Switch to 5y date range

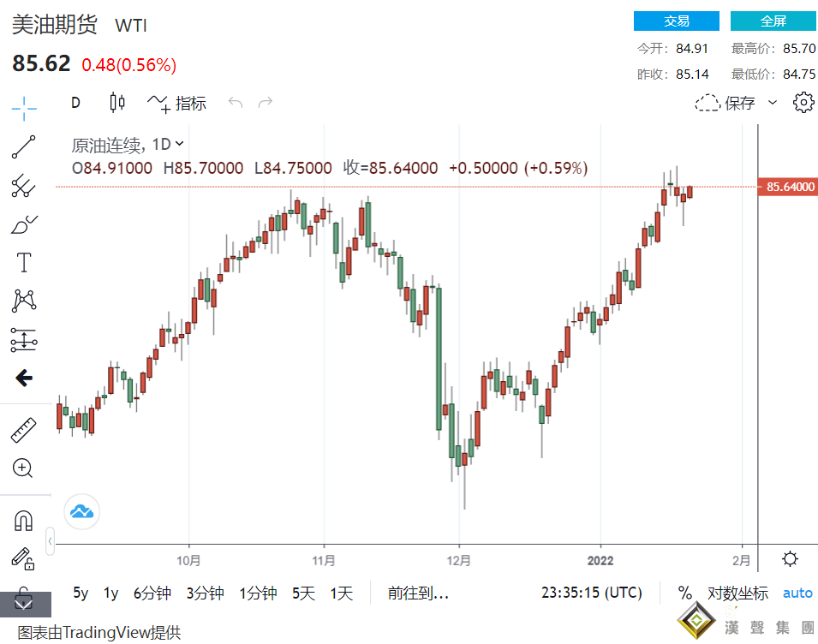81,593
